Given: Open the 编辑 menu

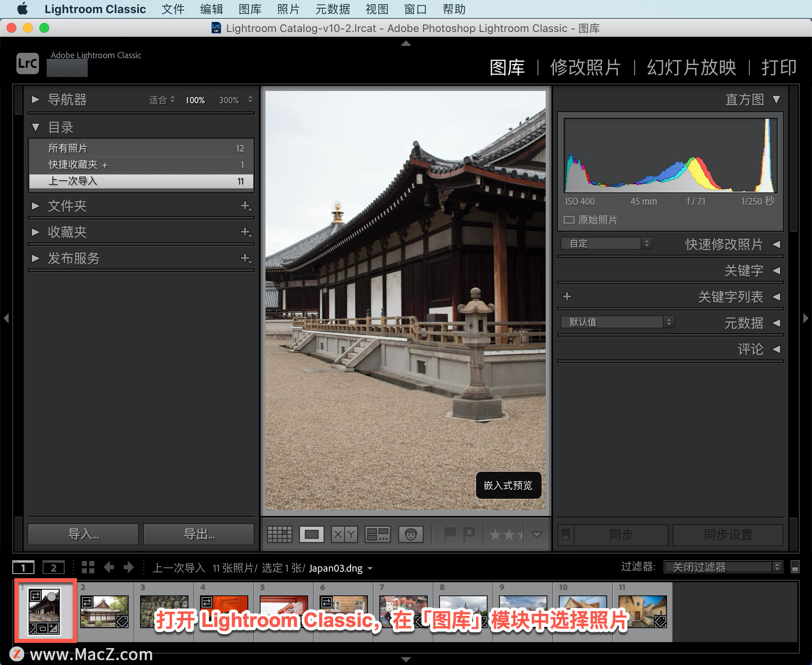Looking at the screenshot, I should (x=211, y=9).
